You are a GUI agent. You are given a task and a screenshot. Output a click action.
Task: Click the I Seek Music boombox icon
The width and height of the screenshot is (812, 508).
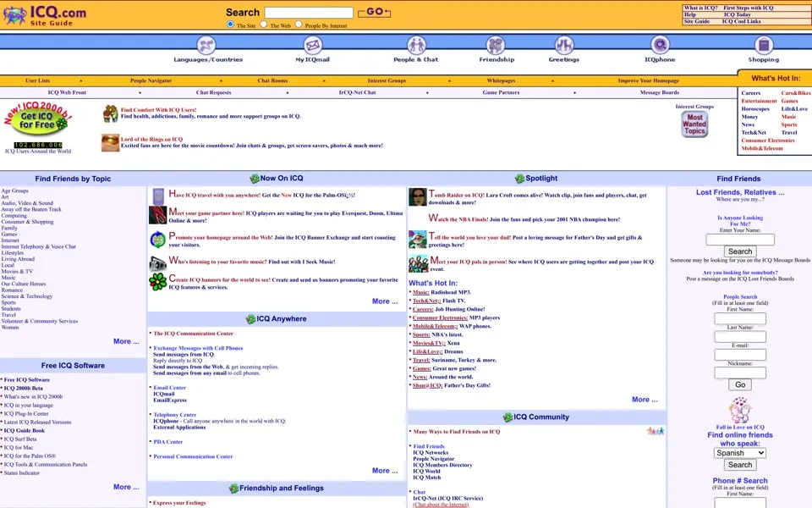click(157, 263)
